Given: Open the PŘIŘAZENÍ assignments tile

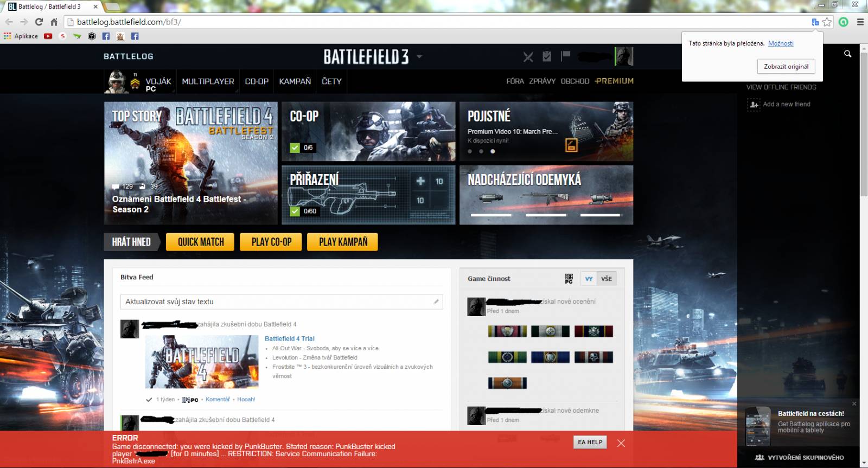Looking at the screenshot, I should tap(368, 195).
